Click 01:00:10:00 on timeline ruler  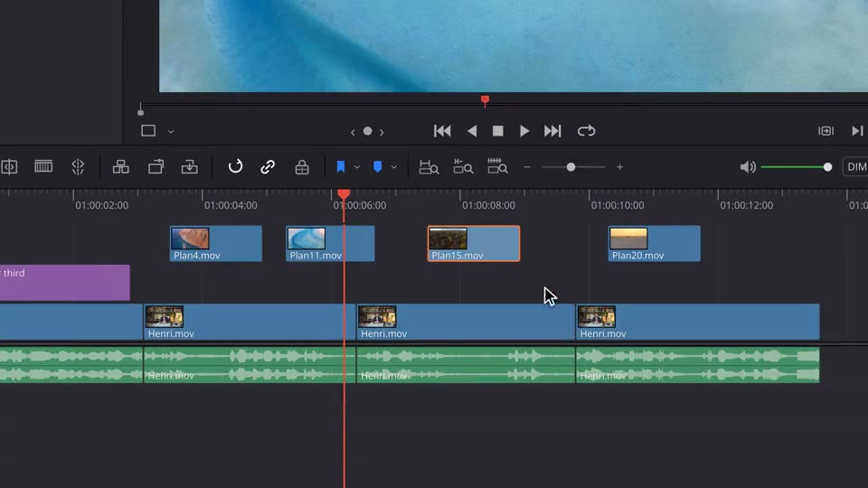618,205
